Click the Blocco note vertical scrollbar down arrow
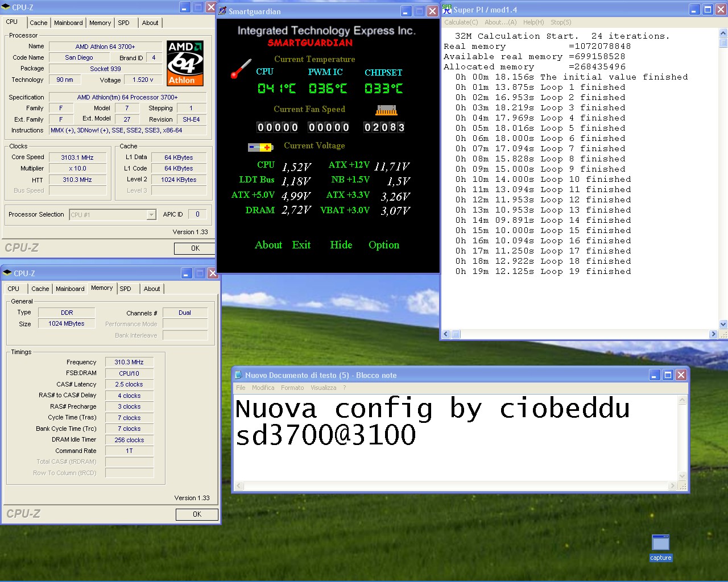The height and width of the screenshot is (582, 728). (x=682, y=476)
